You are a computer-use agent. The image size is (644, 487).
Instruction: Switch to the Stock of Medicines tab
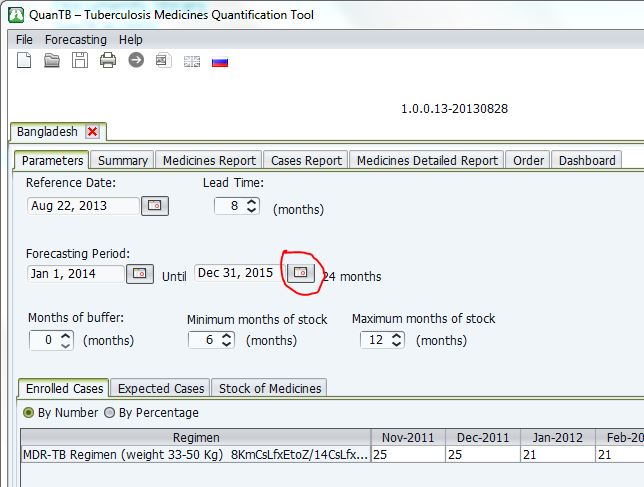(x=269, y=388)
